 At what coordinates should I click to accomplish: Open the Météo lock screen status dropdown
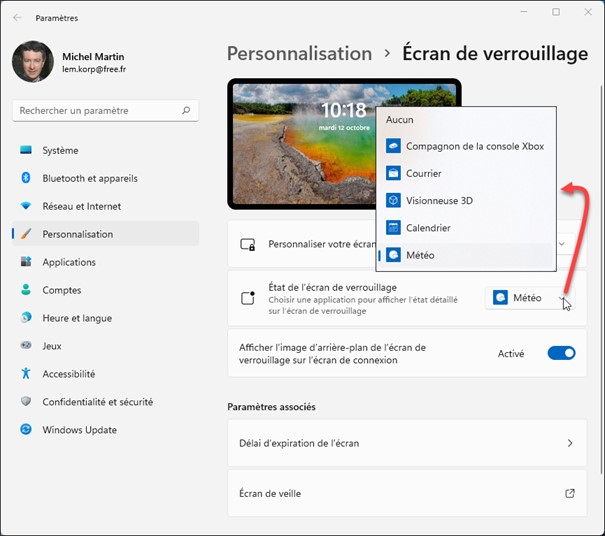coord(529,298)
